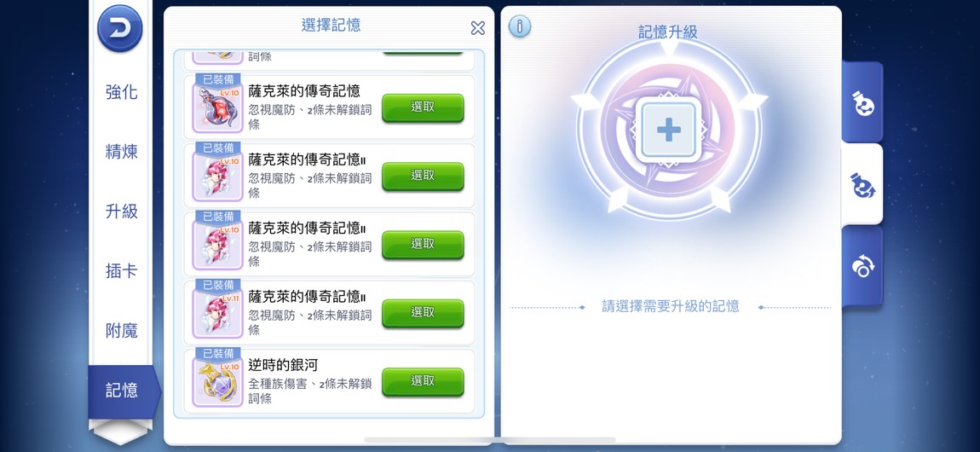Select the highlighted 記憶 tab
The width and height of the screenshot is (980, 452).
coord(124,391)
